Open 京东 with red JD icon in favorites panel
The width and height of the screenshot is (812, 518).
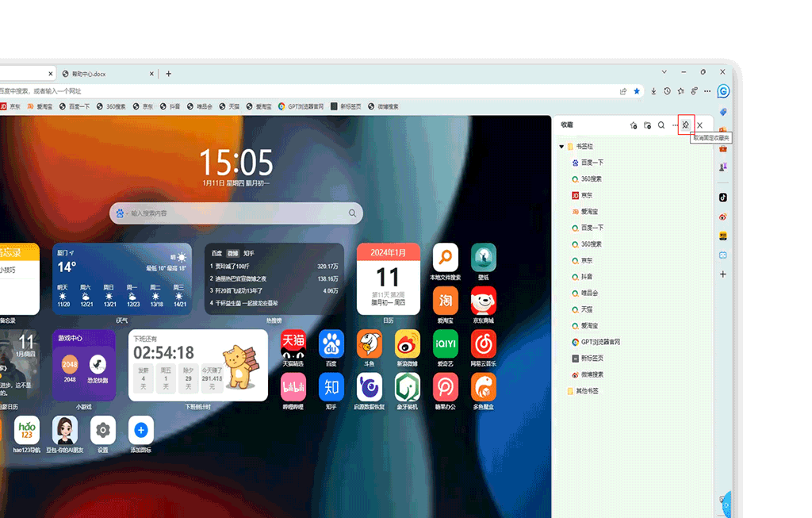[581, 195]
